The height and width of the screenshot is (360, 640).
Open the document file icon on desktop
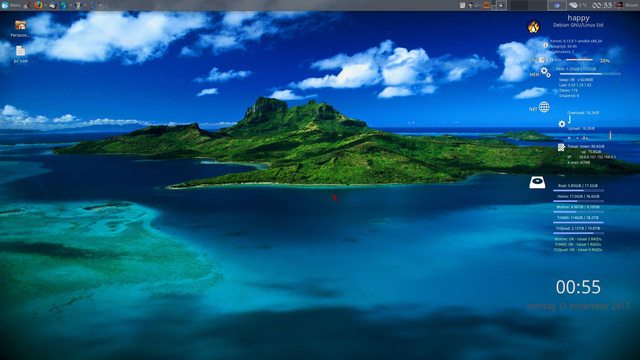pyautogui.click(x=20, y=54)
